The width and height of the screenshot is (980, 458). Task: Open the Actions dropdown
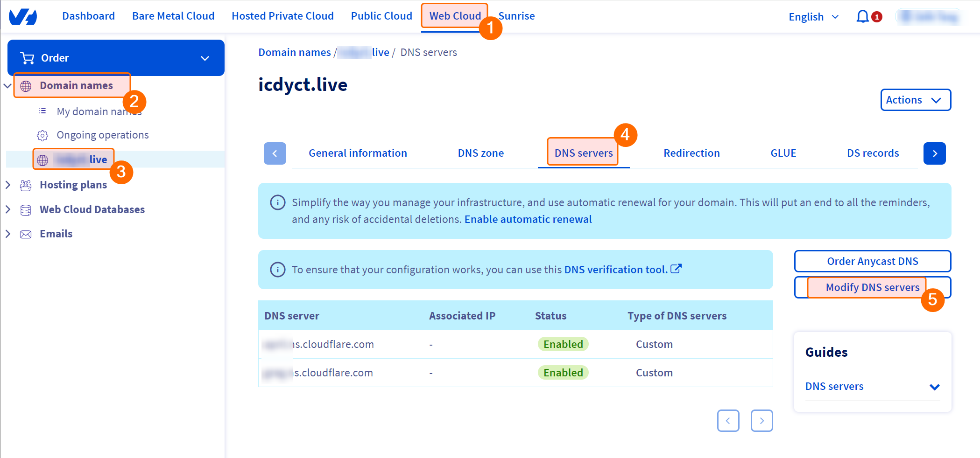pyautogui.click(x=915, y=100)
